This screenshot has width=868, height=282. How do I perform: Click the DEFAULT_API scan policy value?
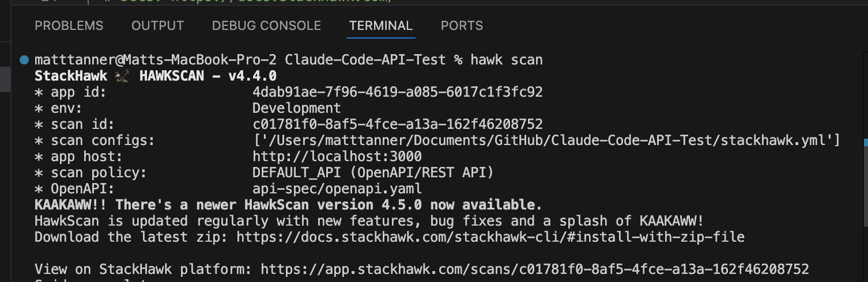point(373,173)
